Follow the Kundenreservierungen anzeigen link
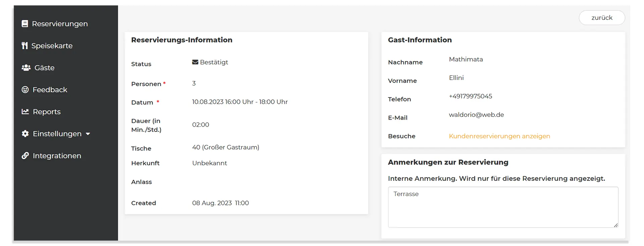The height and width of the screenshot is (246, 644). tap(499, 136)
